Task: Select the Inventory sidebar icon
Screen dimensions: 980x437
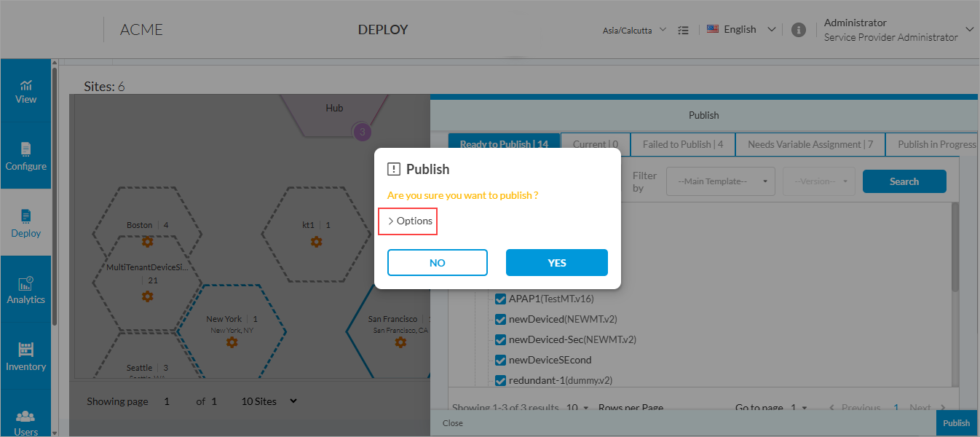Action: tap(25, 355)
